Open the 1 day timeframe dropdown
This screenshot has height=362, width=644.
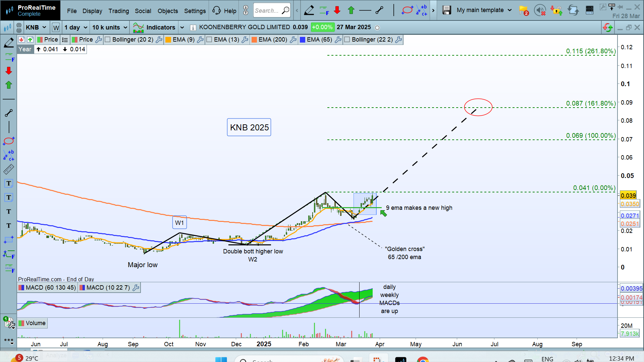76,27
